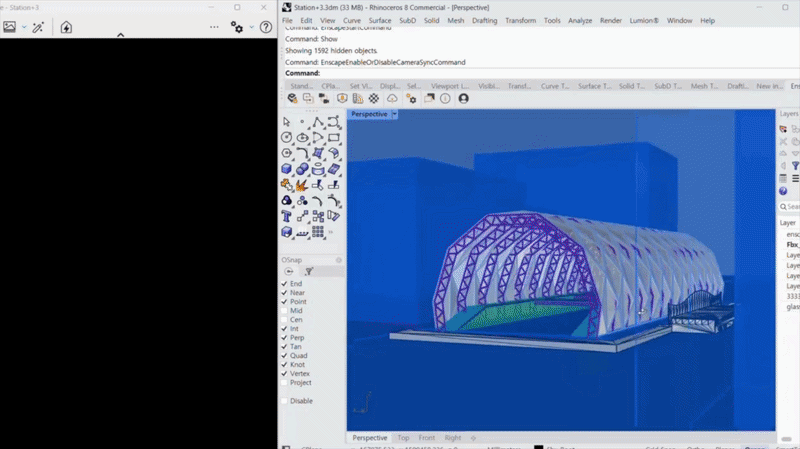Select the Group objects tool
Image resolution: width=800 pixels, height=449 pixels.
(x=286, y=201)
